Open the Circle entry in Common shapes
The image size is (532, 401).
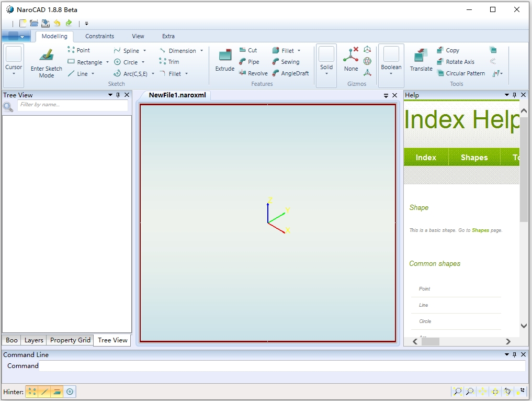(x=425, y=321)
